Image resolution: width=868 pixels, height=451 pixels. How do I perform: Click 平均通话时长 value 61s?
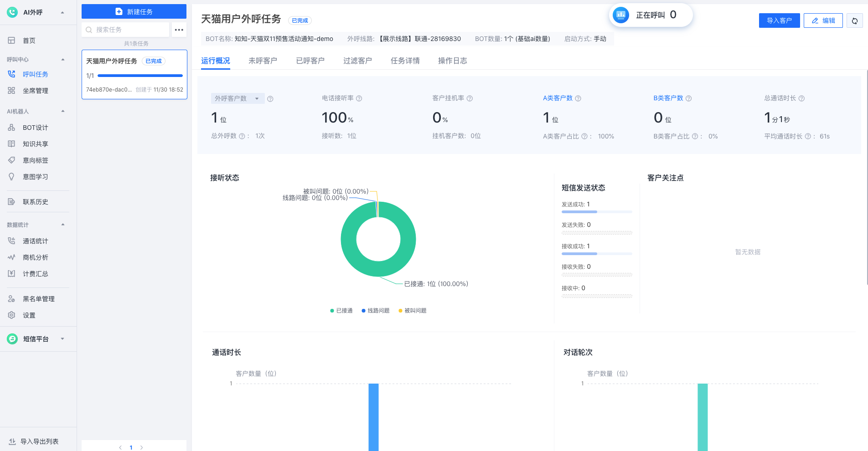825,136
